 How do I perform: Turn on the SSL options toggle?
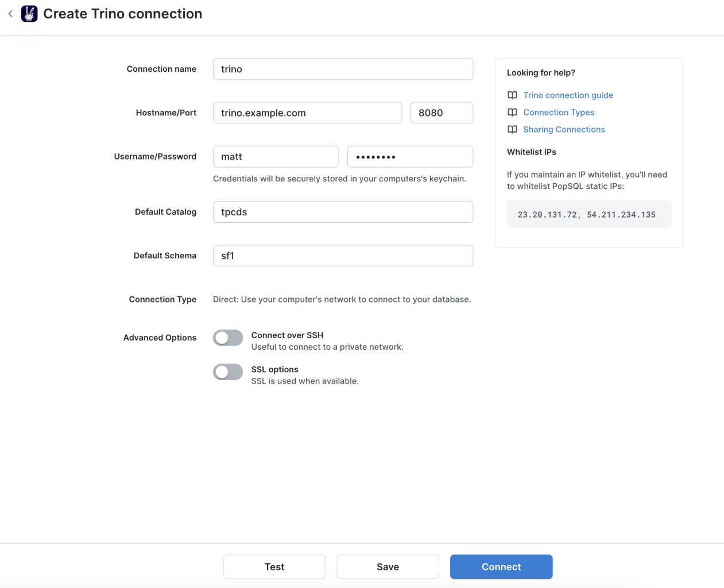(228, 372)
